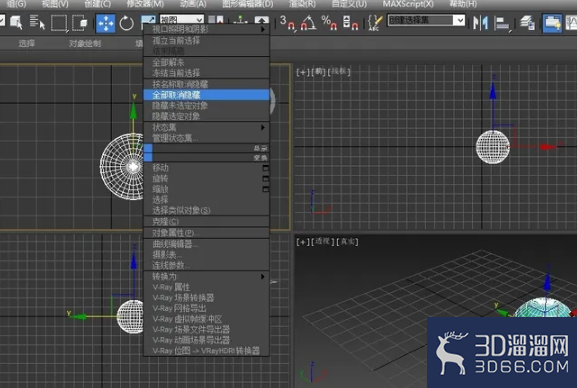
Task: Select the Rotate tool in toolbar
Action: coord(127,23)
